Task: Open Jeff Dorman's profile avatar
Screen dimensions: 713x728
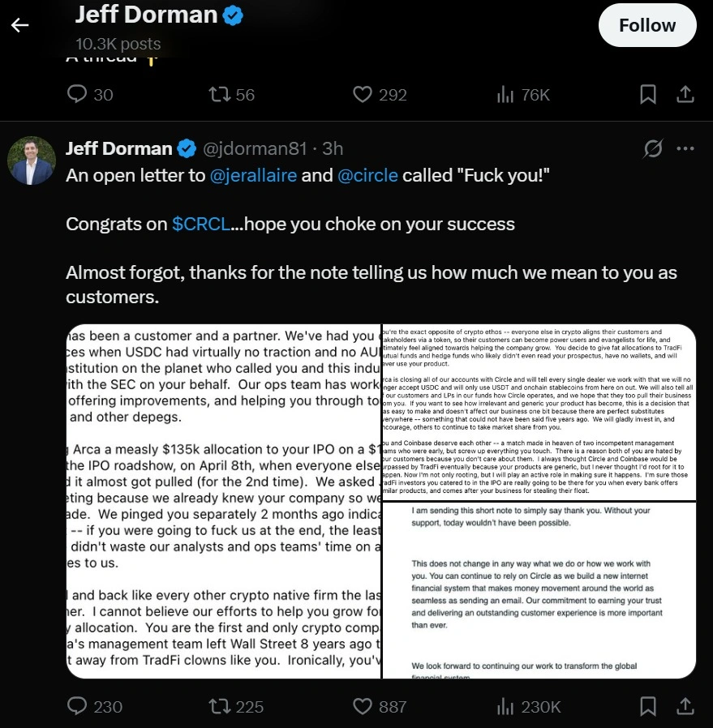Action: tap(32, 160)
